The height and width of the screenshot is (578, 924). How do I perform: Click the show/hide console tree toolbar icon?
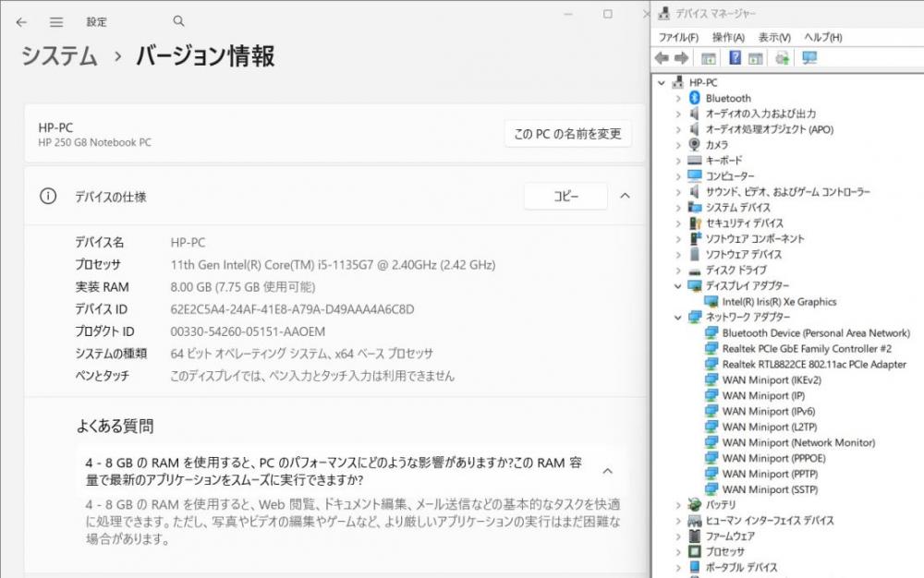709,58
